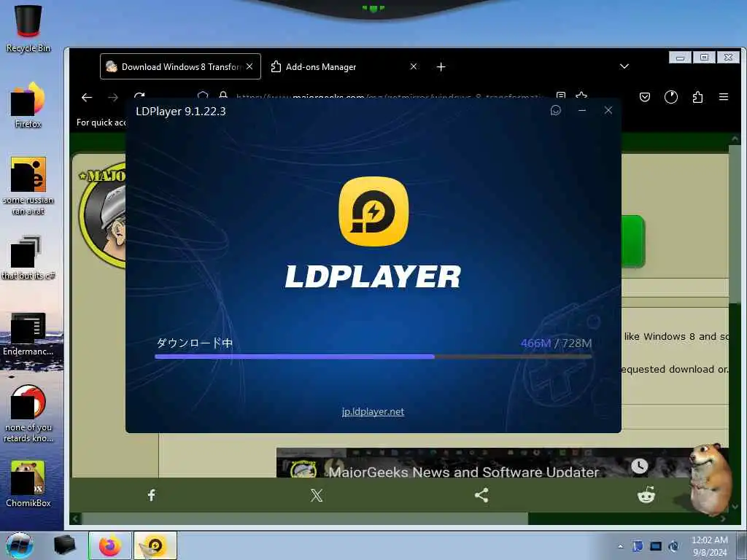Image resolution: width=747 pixels, height=560 pixels.
Task: Switch to Firefox in the taskbar
Action: click(109, 545)
